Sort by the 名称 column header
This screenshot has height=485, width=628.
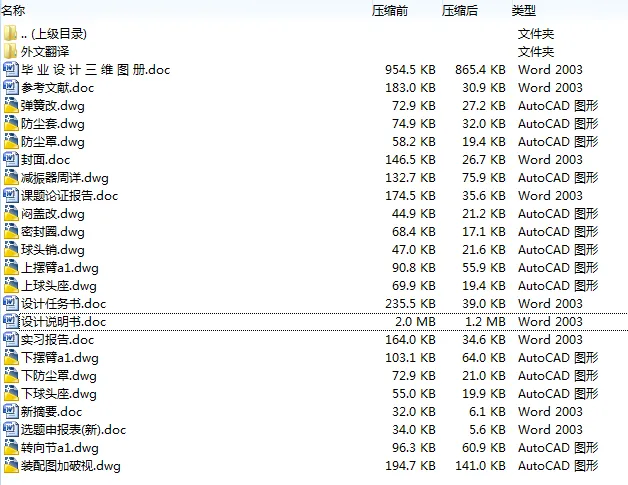[13, 10]
